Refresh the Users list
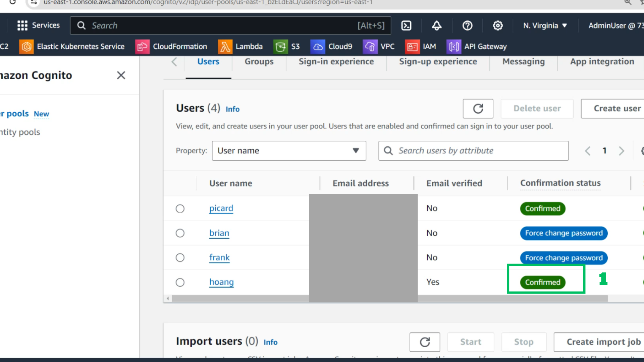Screen dimensions: 644x362 click(x=478, y=109)
